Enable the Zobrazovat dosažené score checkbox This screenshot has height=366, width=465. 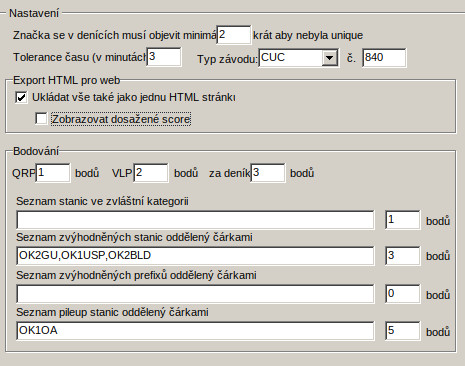point(41,119)
